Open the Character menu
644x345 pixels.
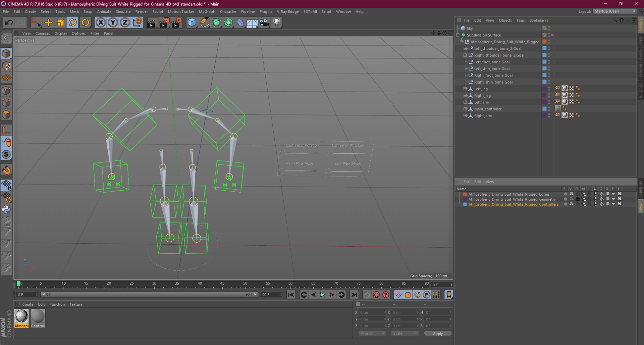point(228,11)
